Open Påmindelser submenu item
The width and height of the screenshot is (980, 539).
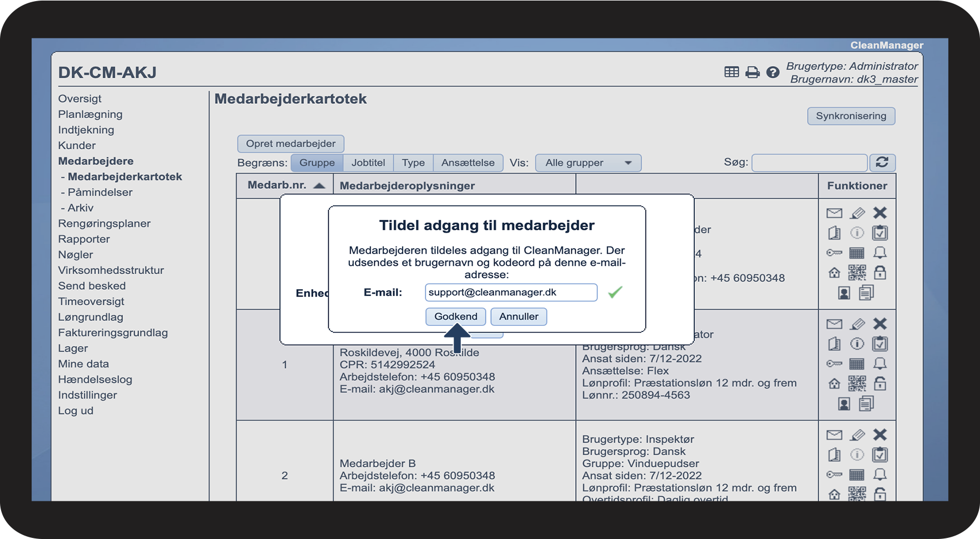100,193
